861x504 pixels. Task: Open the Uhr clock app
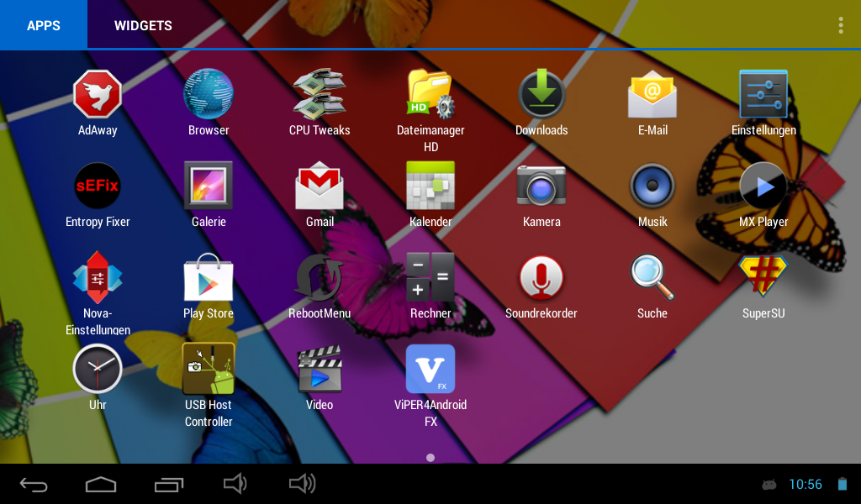point(98,369)
